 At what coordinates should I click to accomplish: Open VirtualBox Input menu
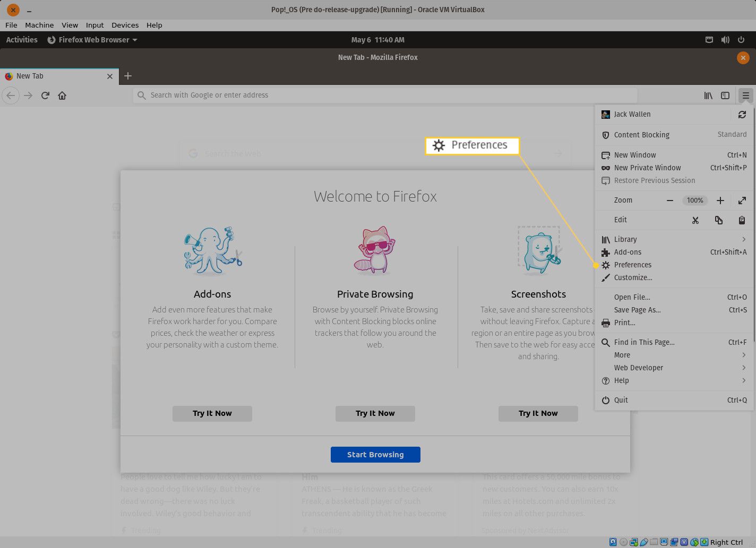coord(95,25)
